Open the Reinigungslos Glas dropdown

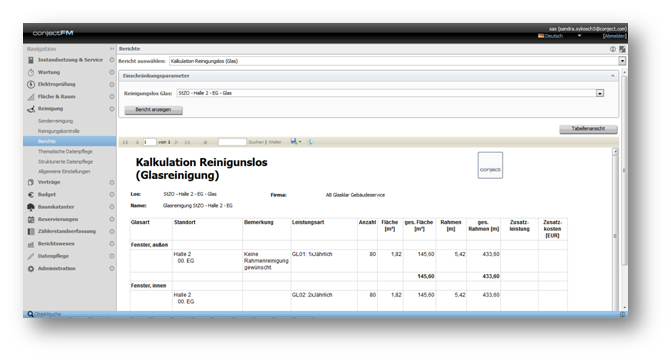pyautogui.click(x=600, y=93)
